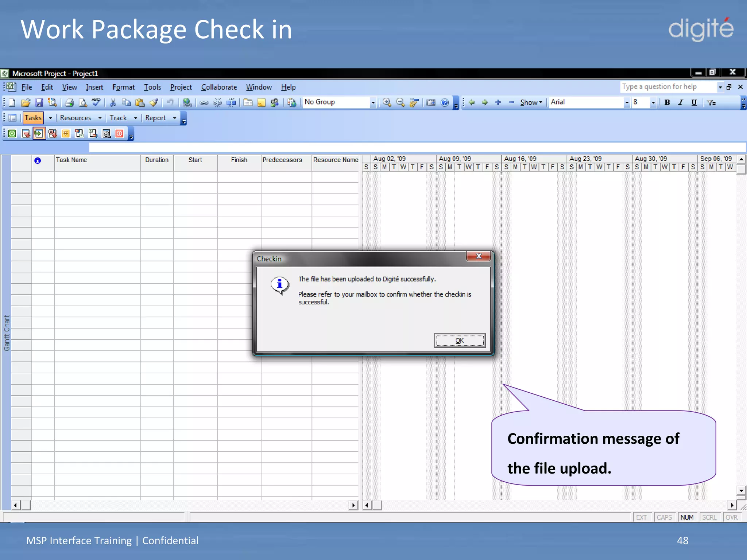Click the Print icon
This screenshot has height=560, width=747.
[x=69, y=102]
